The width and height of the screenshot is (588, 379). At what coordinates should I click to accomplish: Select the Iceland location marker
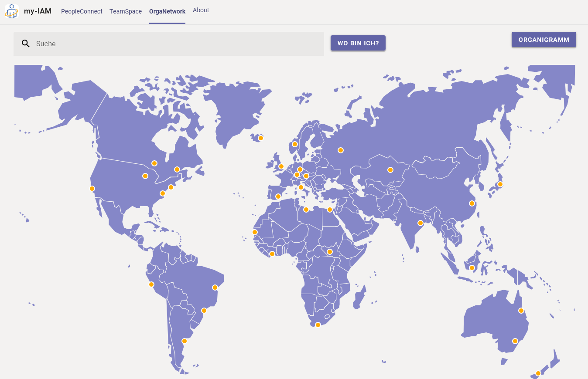click(x=261, y=138)
